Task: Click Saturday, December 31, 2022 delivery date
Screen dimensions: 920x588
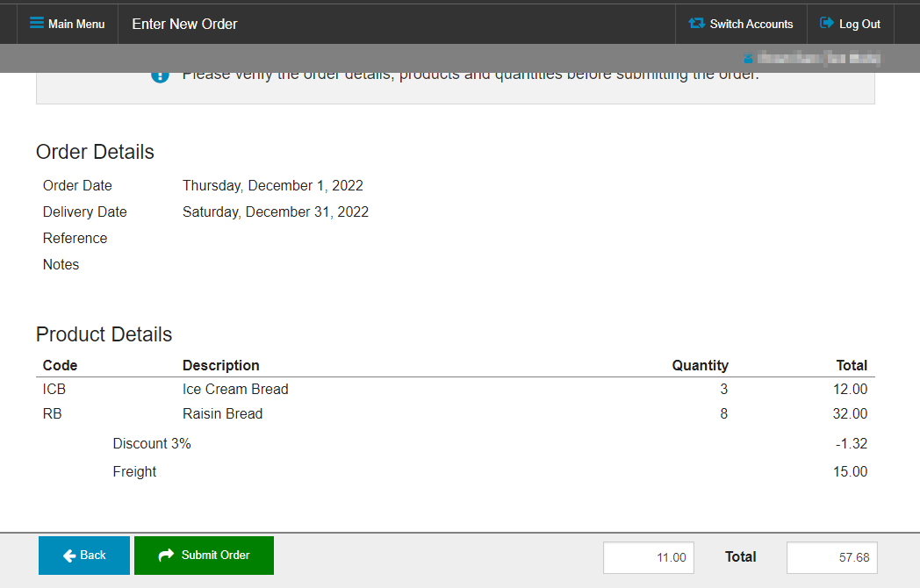Action: tap(275, 212)
